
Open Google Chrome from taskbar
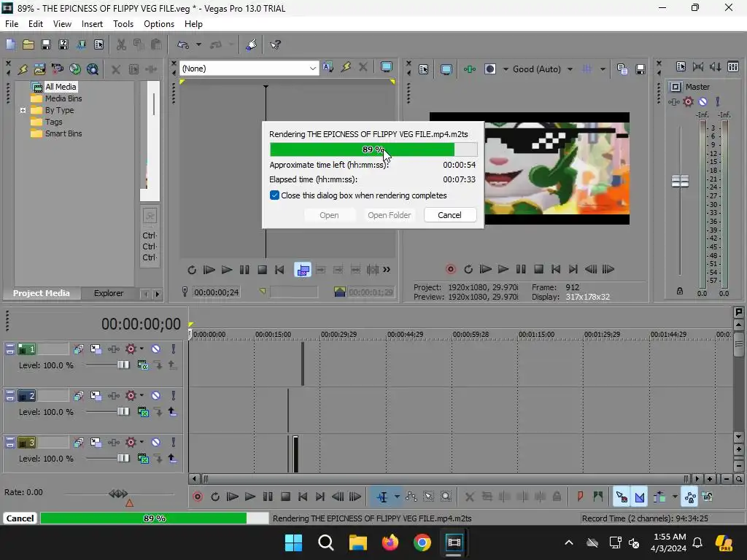tap(422, 542)
